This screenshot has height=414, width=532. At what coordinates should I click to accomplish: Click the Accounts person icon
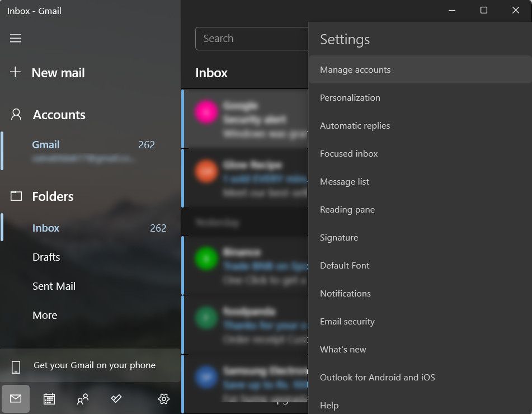pyautogui.click(x=16, y=114)
